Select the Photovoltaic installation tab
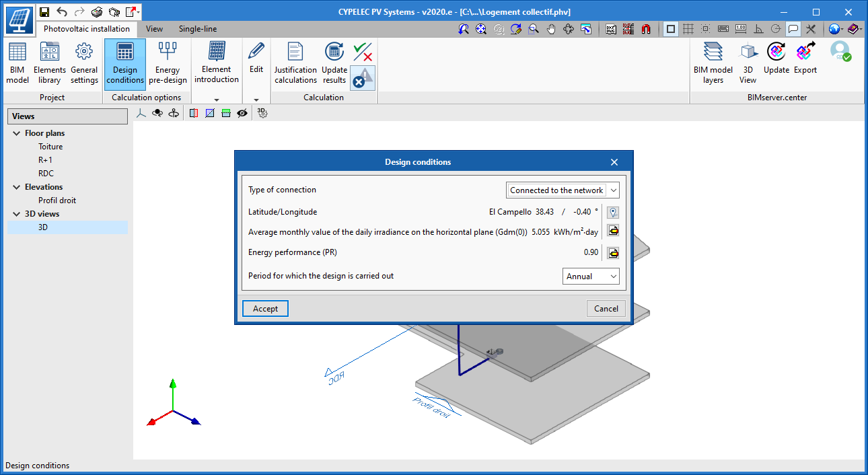This screenshot has height=475, width=868. tap(87, 29)
